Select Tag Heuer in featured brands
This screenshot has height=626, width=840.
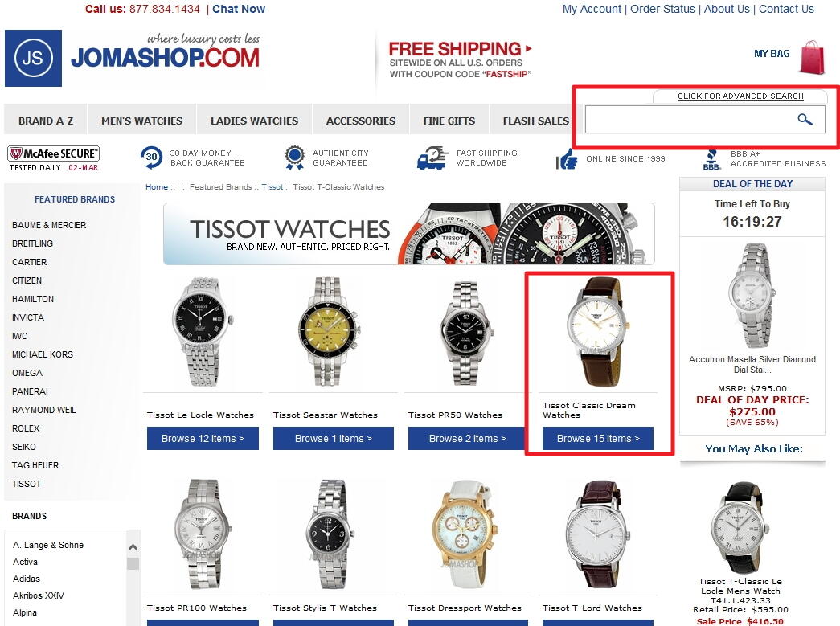pos(35,465)
